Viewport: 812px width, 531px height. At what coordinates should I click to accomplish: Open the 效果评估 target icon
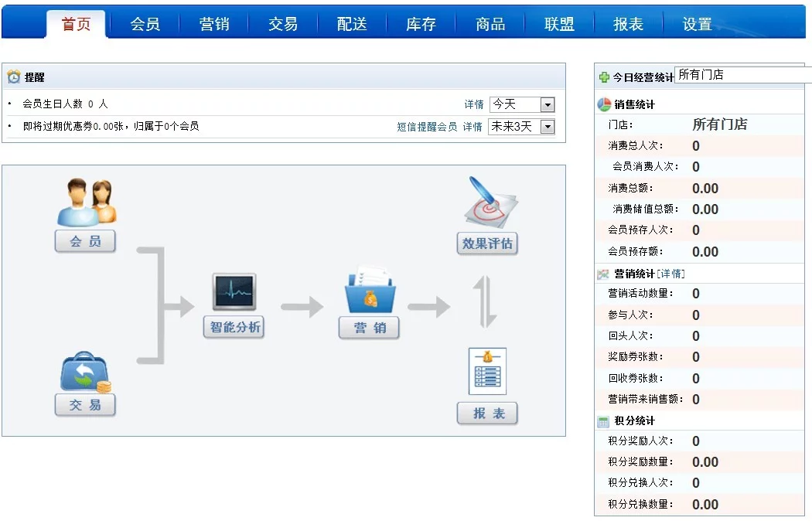click(x=488, y=203)
